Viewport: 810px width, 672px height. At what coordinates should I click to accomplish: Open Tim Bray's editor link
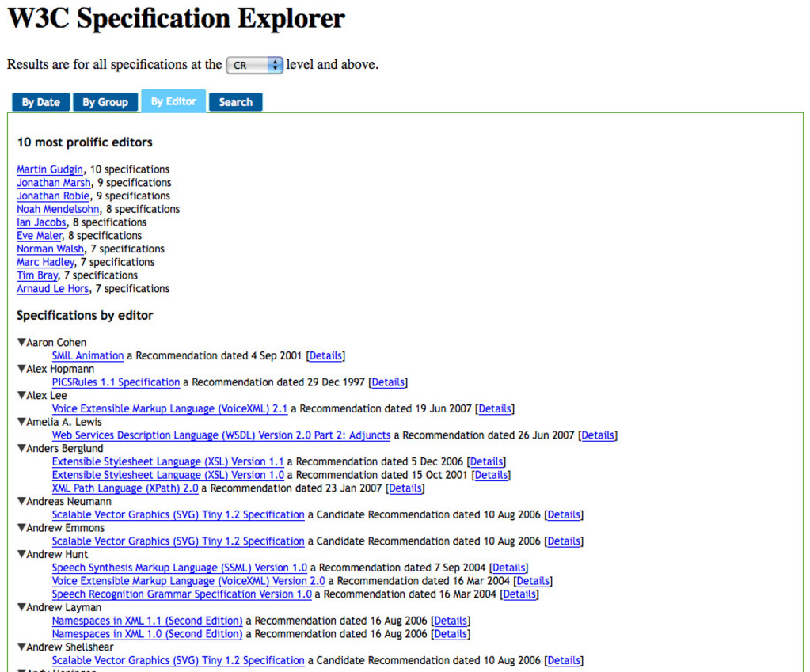[37, 275]
